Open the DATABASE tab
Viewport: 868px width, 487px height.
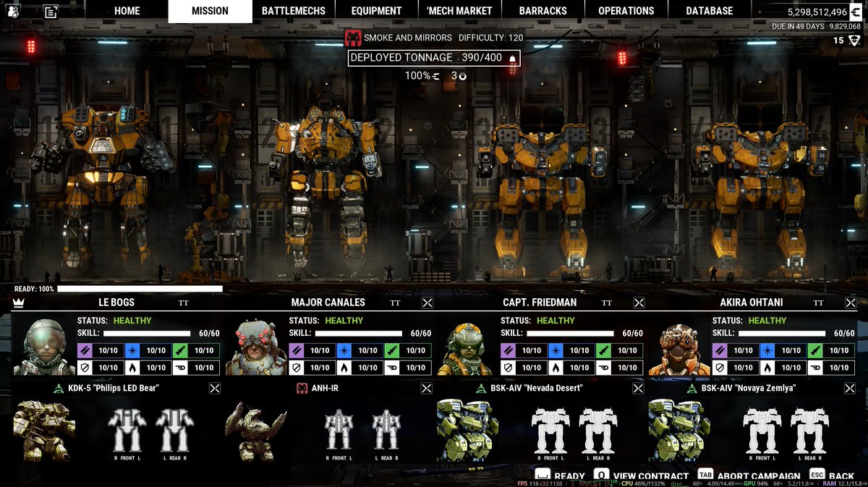[x=710, y=11]
